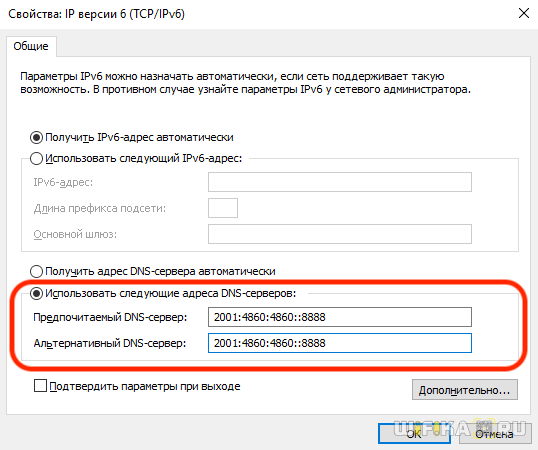Click the Длина префикса подсети field
Screen dimensions: 538x450
click(223, 208)
